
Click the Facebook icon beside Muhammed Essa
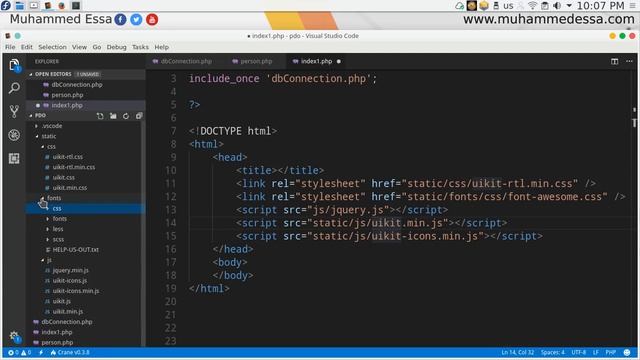point(120,19)
